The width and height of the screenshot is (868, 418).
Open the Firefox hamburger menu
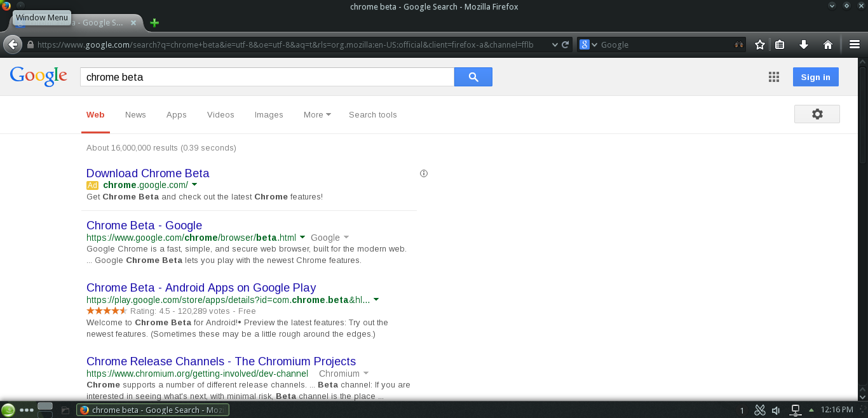(x=855, y=44)
